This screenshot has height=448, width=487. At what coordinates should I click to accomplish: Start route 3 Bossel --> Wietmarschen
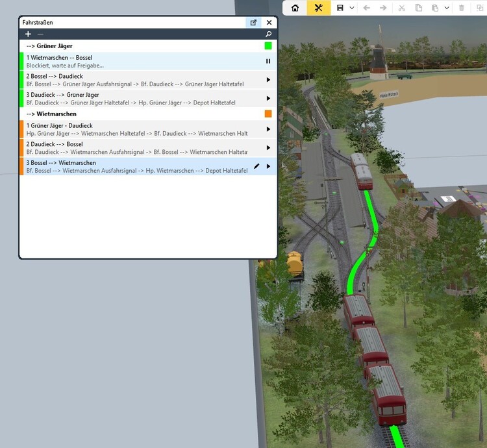[268, 166]
